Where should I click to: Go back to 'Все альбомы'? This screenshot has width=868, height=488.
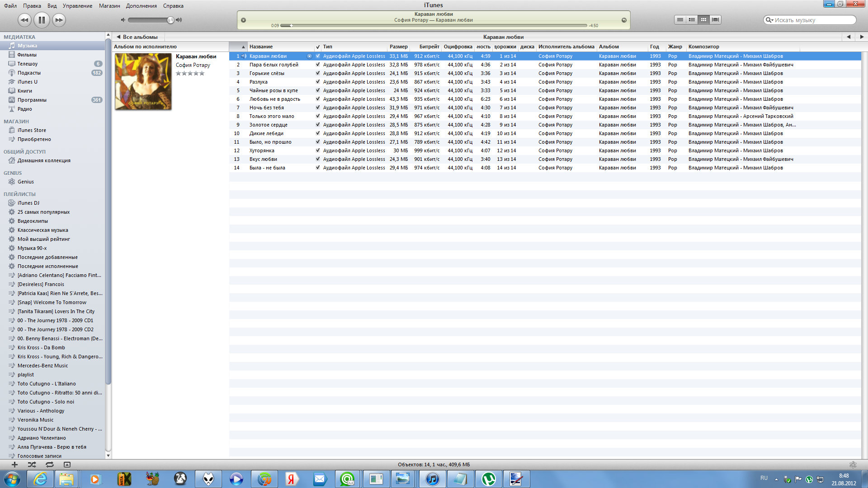(137, 37)
